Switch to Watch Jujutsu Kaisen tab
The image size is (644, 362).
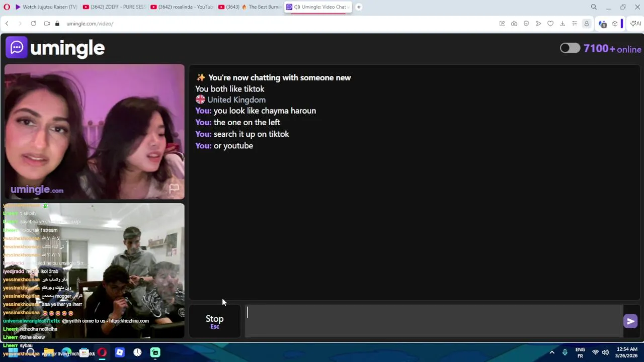46,7
